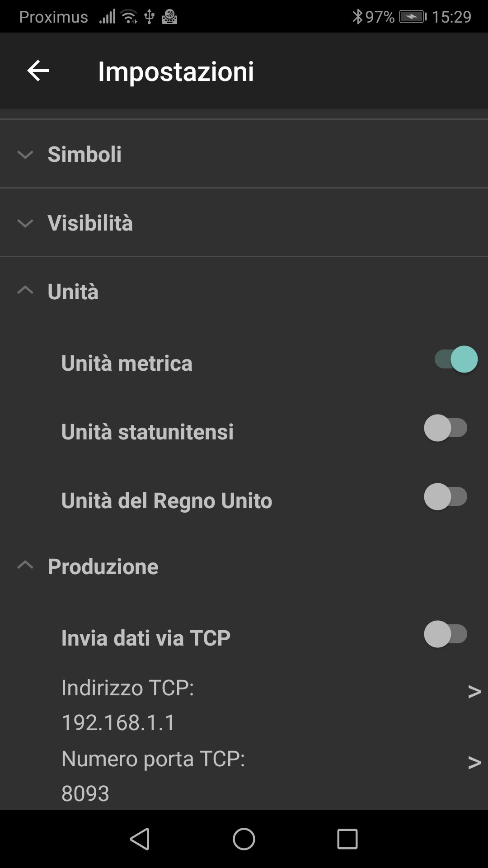Enable the Unità statunitensi switch
488x868 pixels.
point(446,428)
